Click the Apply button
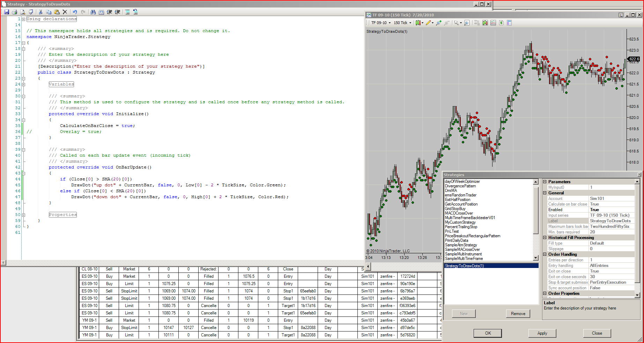The image size is (644, 343). pos(542,333)
